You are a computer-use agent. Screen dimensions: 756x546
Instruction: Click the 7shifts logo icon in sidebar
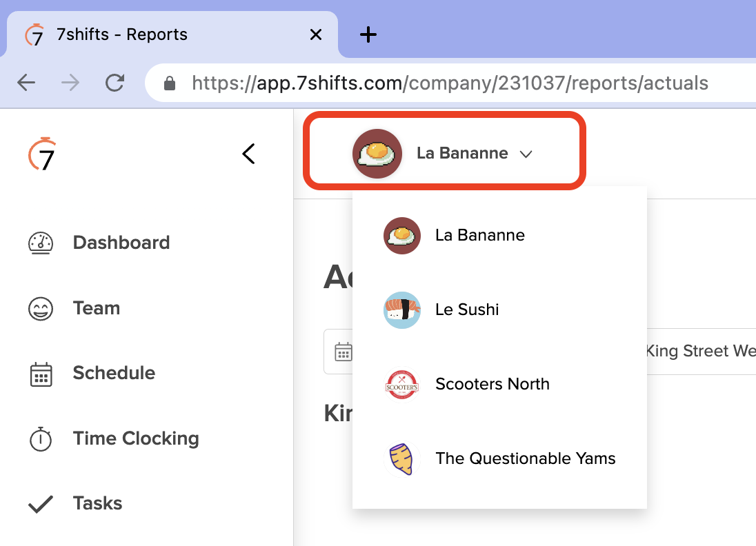[x=42, y=154]
